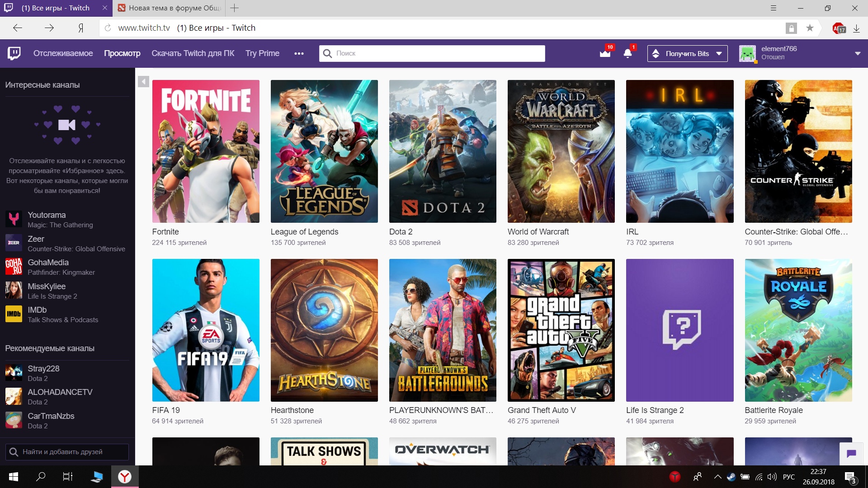Open Windows Start menu button
This screenshot has height=488, width=868.
point(14,477)
